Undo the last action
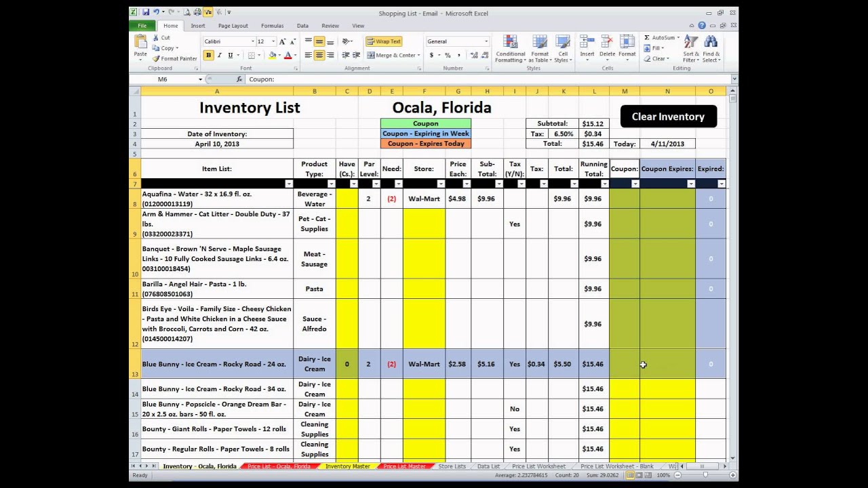Screen dimensions: 868x488 pyautogui.click(x=156, y=12)
